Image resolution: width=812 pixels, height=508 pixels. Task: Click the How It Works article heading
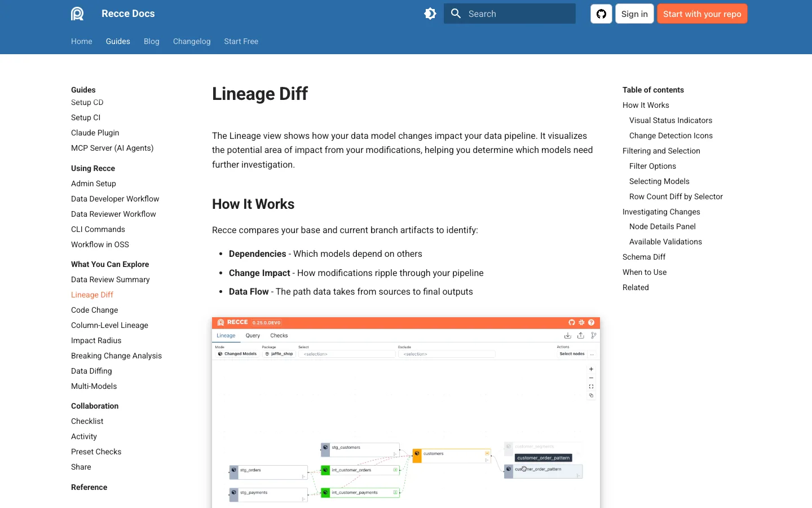point(253,204)
